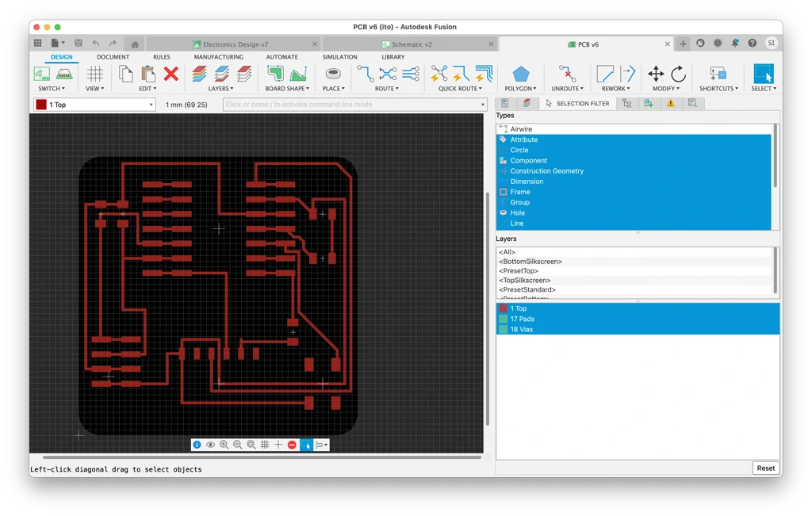
Task: Switch to the DOCUMENT ribbon tab
Action: pos(113,57)
